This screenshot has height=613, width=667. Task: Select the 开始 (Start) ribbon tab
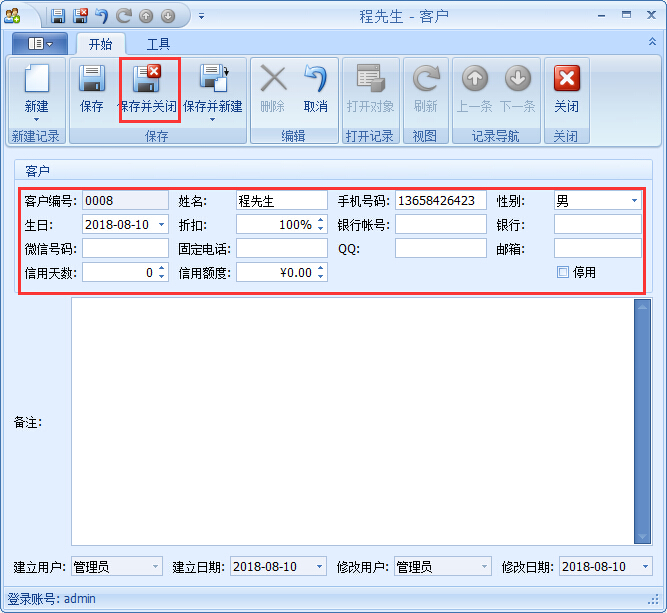tap(100, 44)
